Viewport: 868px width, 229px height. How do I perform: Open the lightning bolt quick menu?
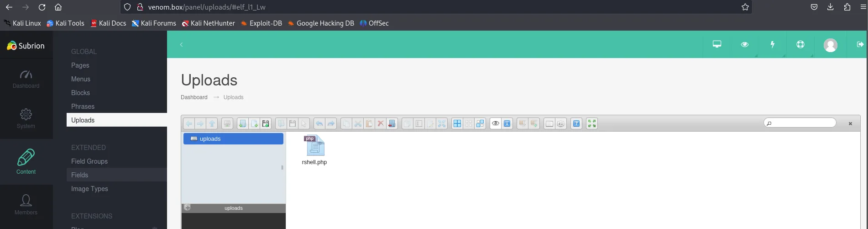pos(773,44)
